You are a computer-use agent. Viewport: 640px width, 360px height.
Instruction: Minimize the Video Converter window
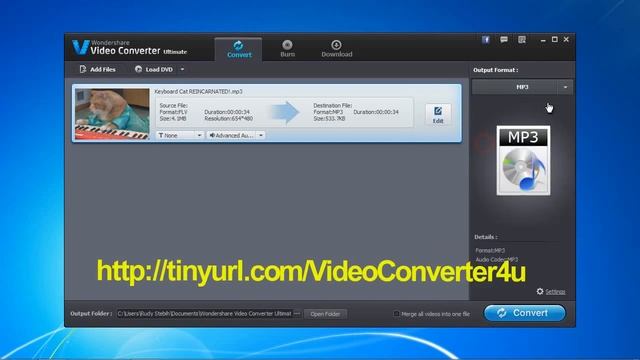pyautogui.click(x=543, y=40)
